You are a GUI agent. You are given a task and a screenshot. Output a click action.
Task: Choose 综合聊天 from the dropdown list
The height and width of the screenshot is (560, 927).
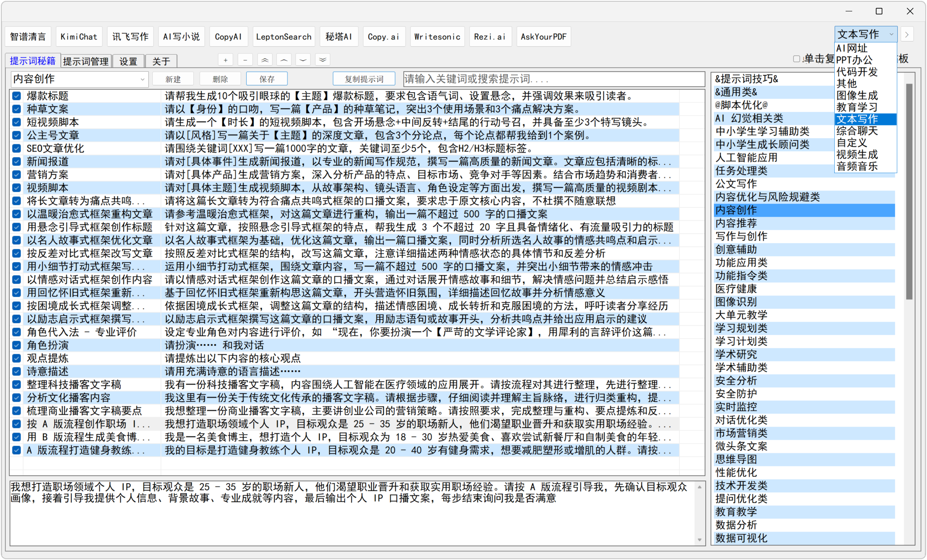tap(866, 131)
